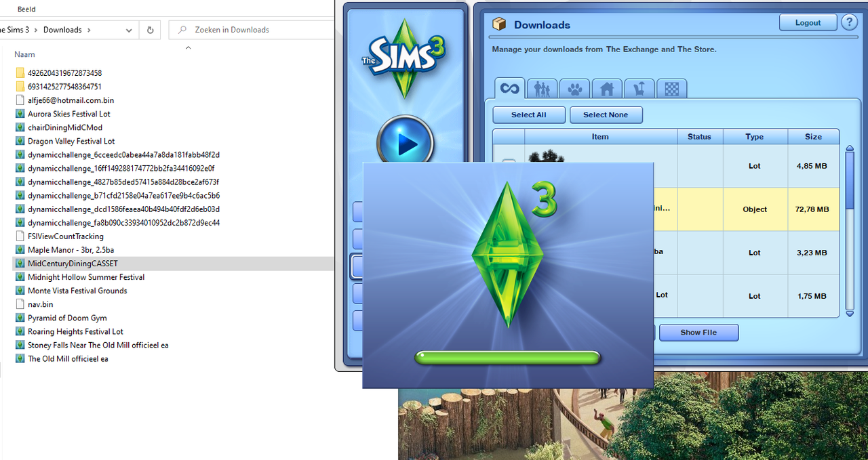Click the Show File button
The height and width of the screenshot is (460, 868).
[699, 332]
